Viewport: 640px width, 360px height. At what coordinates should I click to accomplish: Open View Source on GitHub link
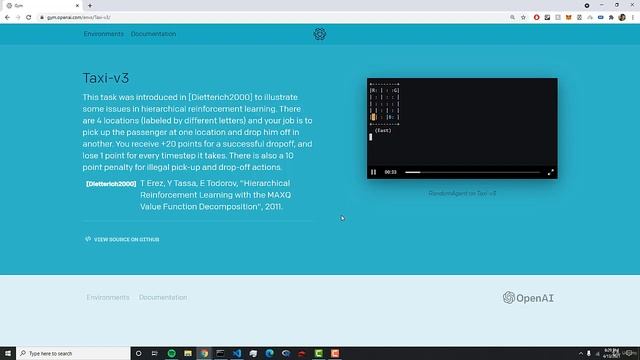click(122, 239)
